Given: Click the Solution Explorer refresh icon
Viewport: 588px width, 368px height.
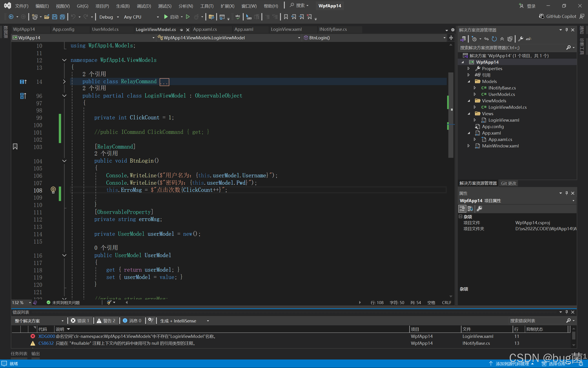Looking at the screenshot, I should (x=494, y=39).
